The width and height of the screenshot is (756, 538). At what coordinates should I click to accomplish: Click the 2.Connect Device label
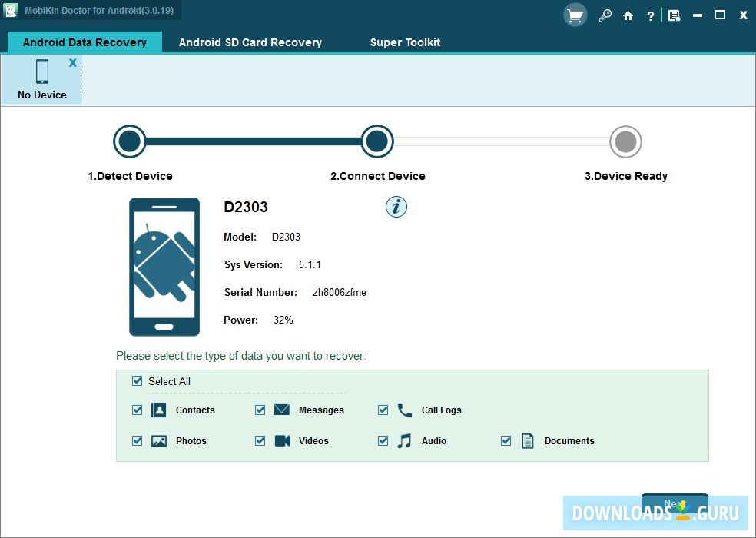tap(377, 176)
